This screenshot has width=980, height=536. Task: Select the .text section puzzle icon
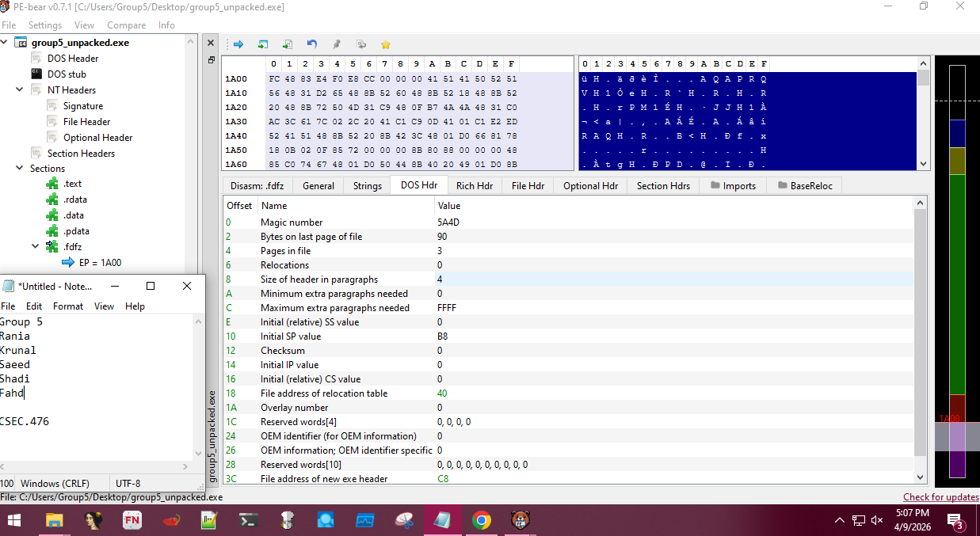(x=52, y=184)
